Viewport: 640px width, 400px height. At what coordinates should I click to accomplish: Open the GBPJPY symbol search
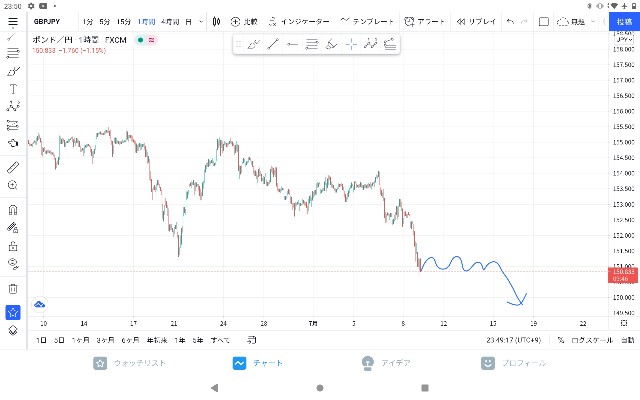pos(47,22)
